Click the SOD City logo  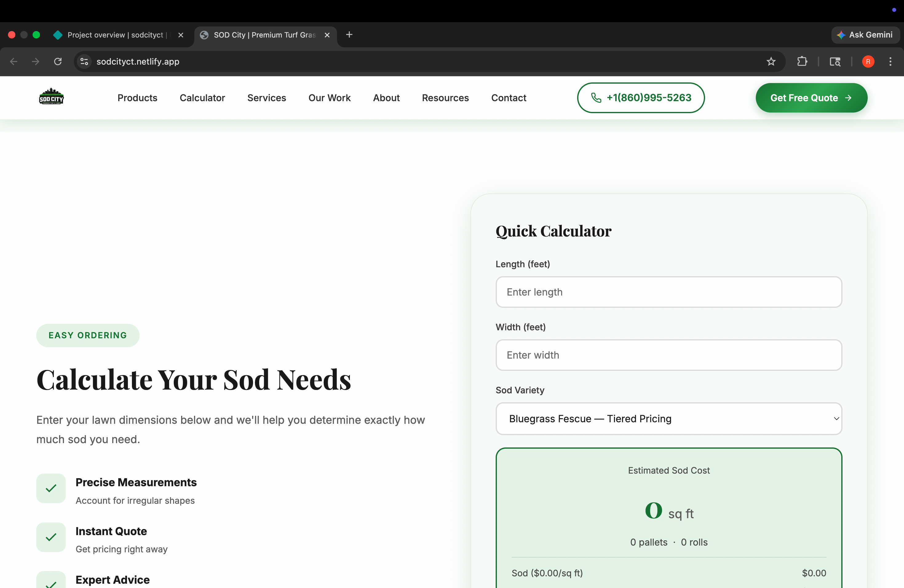click(x=51, y=97)
